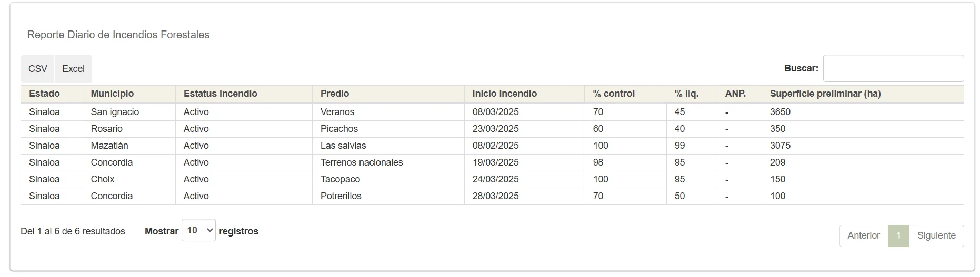Sort by Inicio incendio column header
Image resolution: width=980 pixels, height=277 pixels.
[504, 94]
